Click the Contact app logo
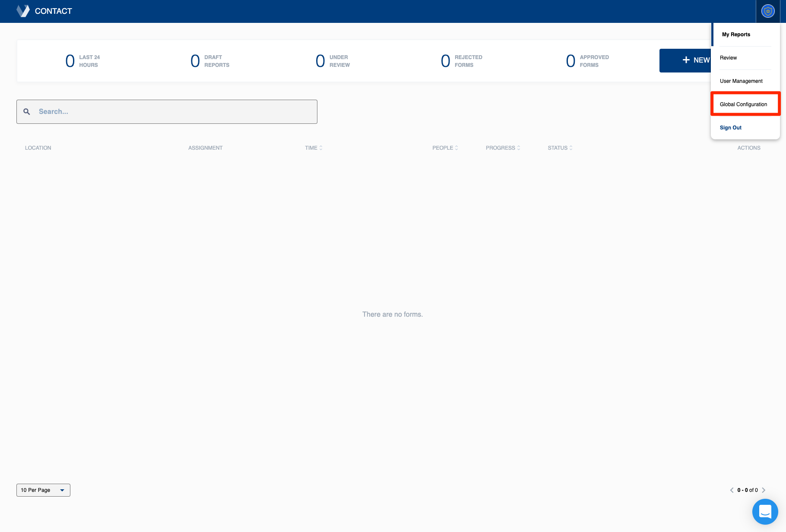The width and height of the screenshot is (786, 532). 23,11
